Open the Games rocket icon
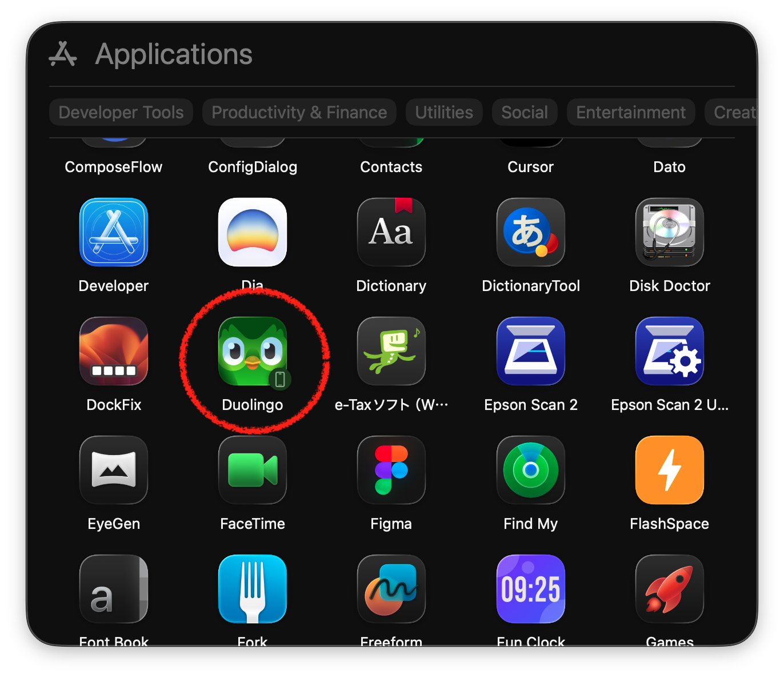This screenshot has width=784, height=677. pyautogui.click(x=670, y=589)
